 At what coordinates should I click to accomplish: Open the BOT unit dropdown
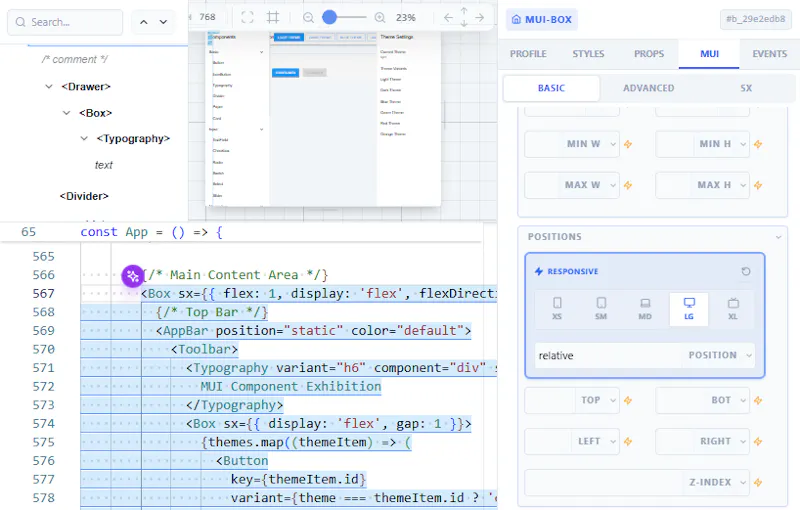(x=743, y=400)
